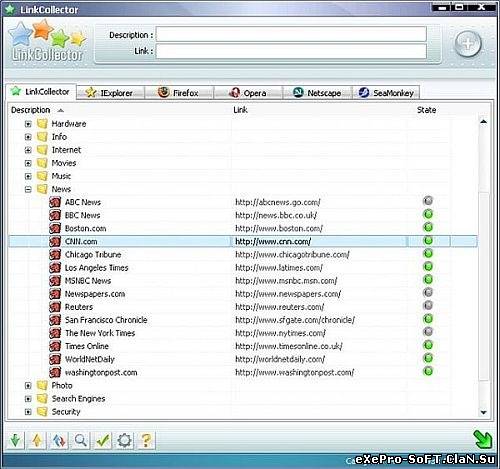Switch to the Firefox tab
Image resolution: width=500 pixels, height=469 pixels.
pos(179,93)
